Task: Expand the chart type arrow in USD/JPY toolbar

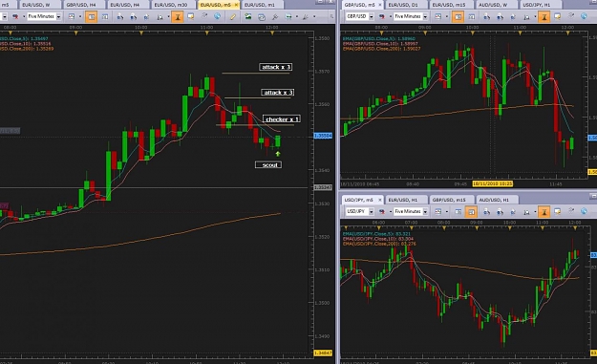Action: [x=447, y=211]
